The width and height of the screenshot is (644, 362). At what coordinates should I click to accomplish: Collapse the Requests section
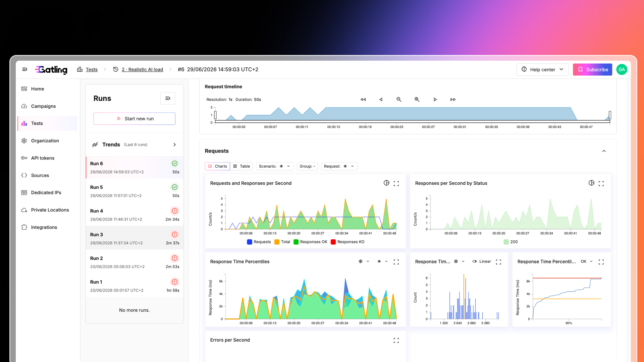pos(604,151)
